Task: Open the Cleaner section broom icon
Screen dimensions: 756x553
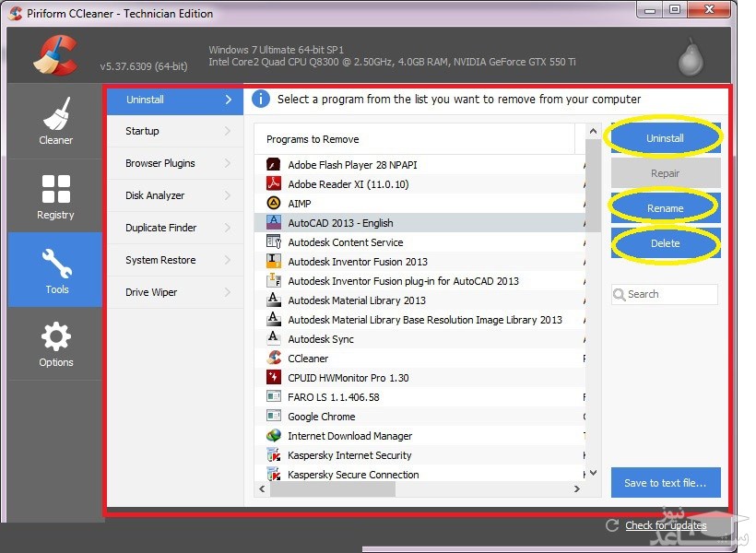Action: coord(55,113)
